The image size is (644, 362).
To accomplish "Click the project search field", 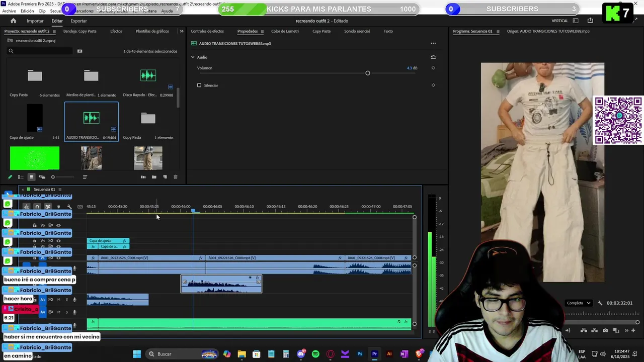I will [x=40, y=51].
